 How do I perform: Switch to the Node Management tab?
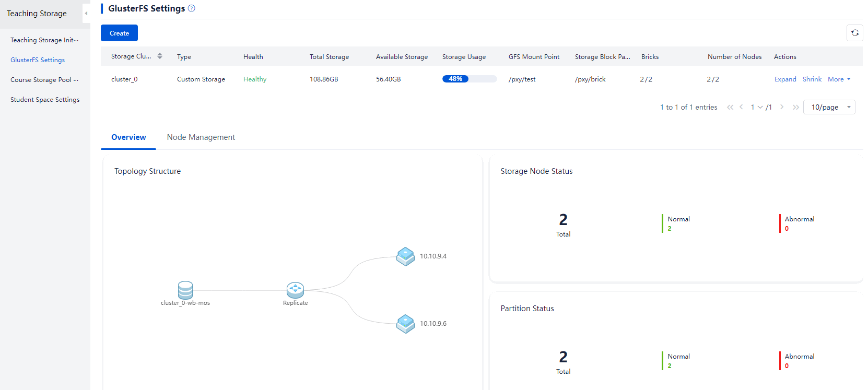(x=201, y=137)
